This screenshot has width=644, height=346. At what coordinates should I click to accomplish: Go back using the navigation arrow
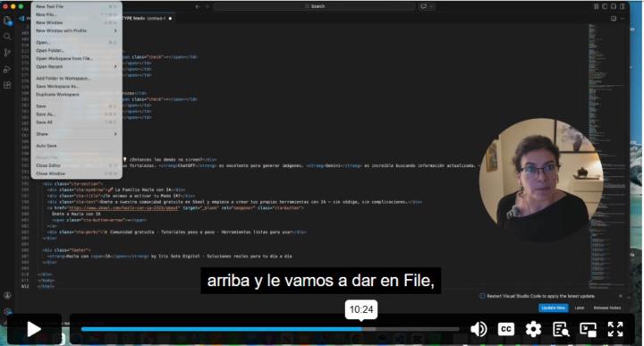pos(198,6)
